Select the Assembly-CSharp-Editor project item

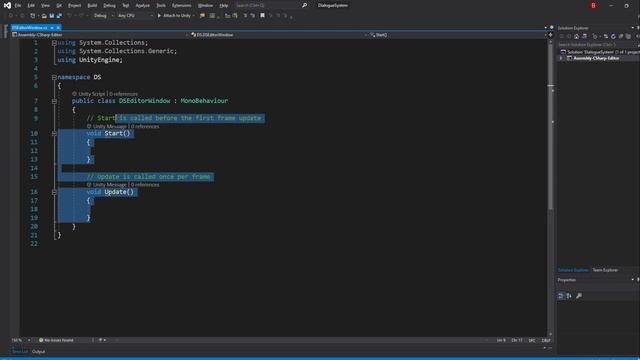click(x=596, y=58)
